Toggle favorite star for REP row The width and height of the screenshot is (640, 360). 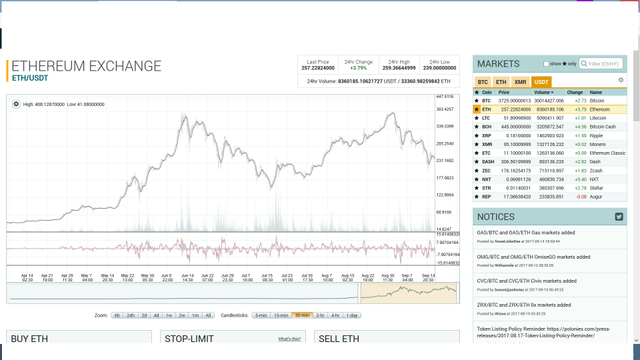(476, 197)
